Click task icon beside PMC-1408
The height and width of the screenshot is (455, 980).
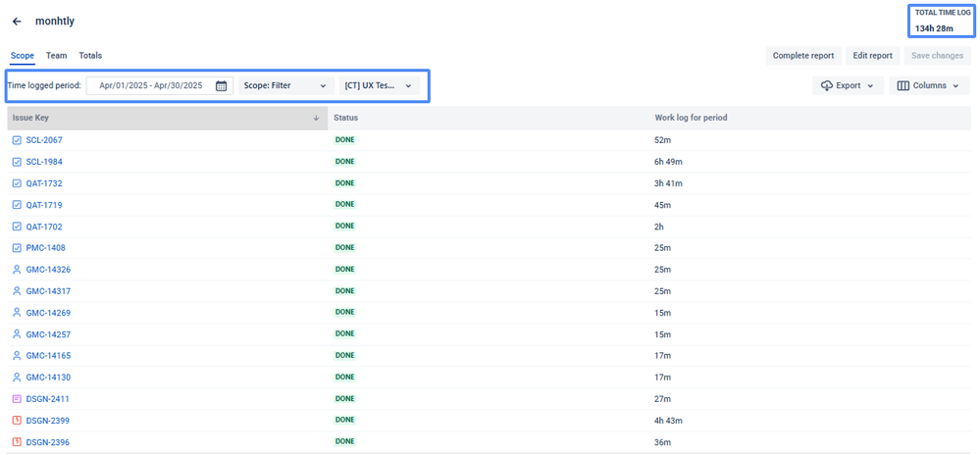[17, 248]
